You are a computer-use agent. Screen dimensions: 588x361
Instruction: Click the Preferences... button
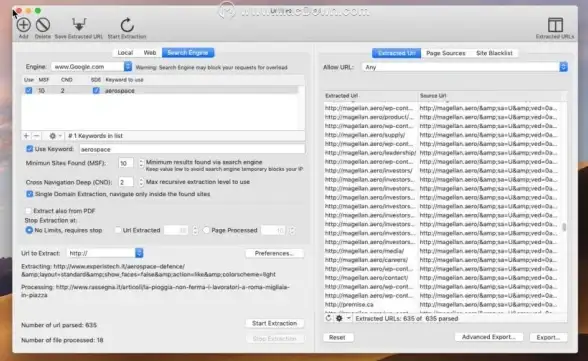tap(274, 253)
